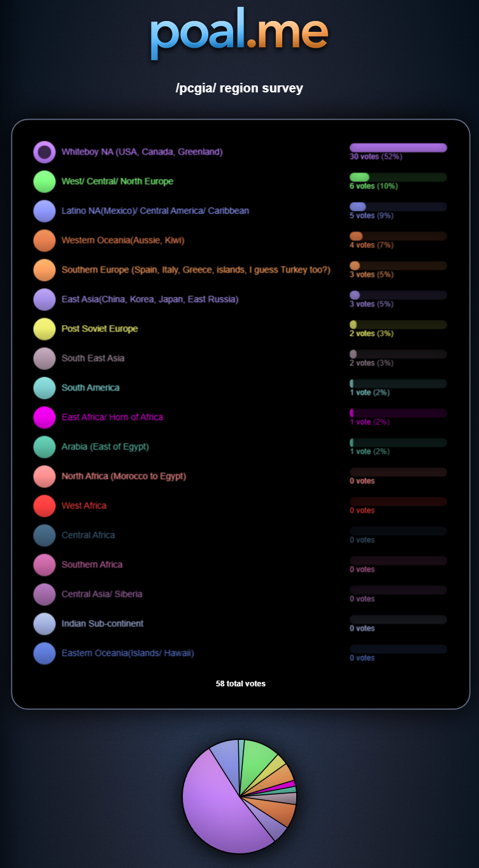479x868 pixels.
Task: Click North Africa (Morocco to Egypt) label
Action: pyautogui.click(x=124, y=476)
